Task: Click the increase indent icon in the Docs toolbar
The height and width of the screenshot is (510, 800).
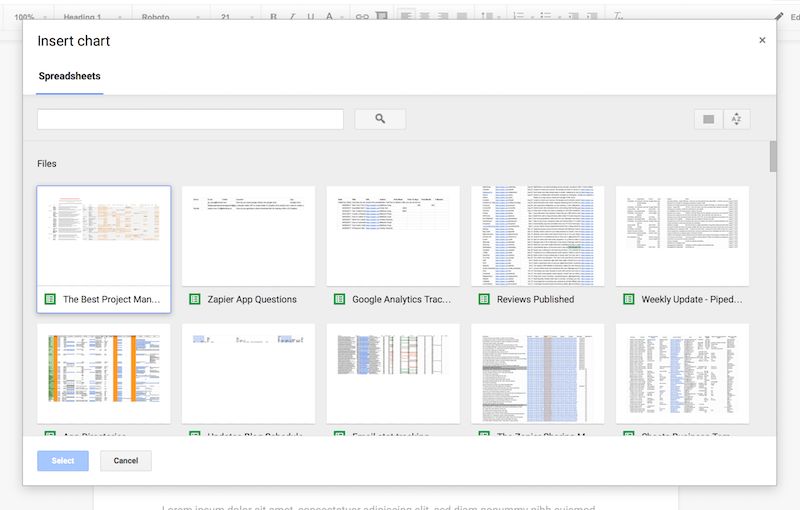Action: (592, 17)
